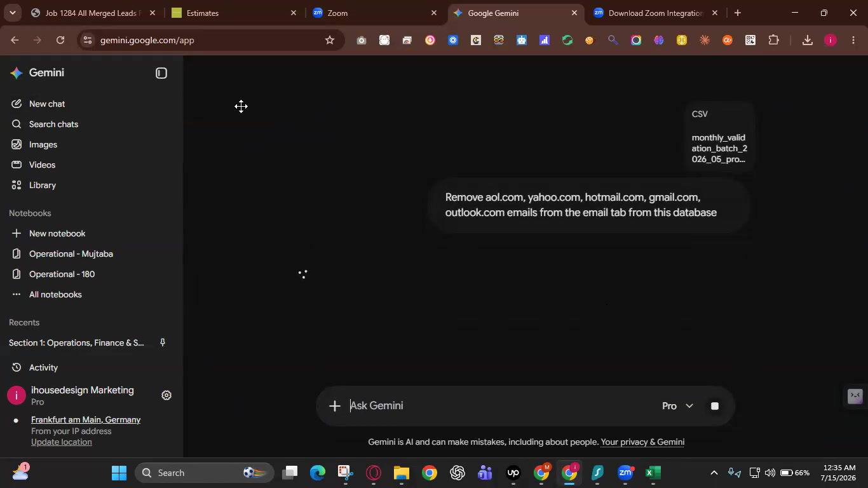Open the side panel toggle at right edge
The width and height of the screenshot is (868, 488).
[x=855, y=397]
